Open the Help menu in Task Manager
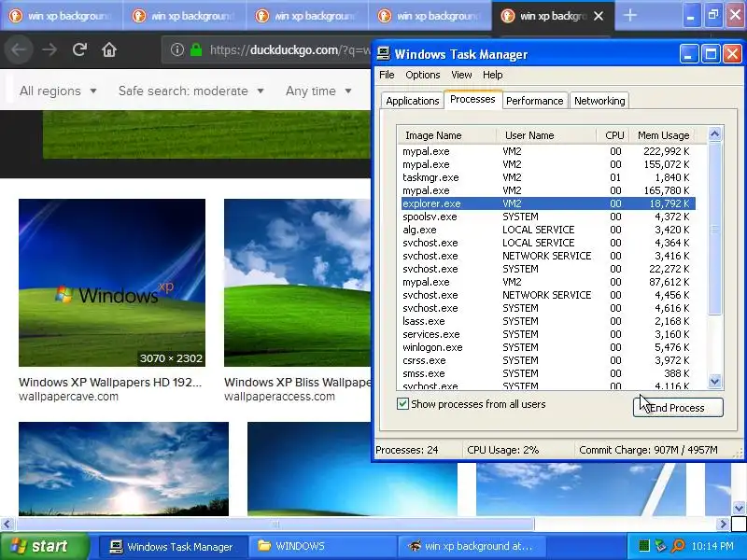747x560 pixels. tap(492, 75)
